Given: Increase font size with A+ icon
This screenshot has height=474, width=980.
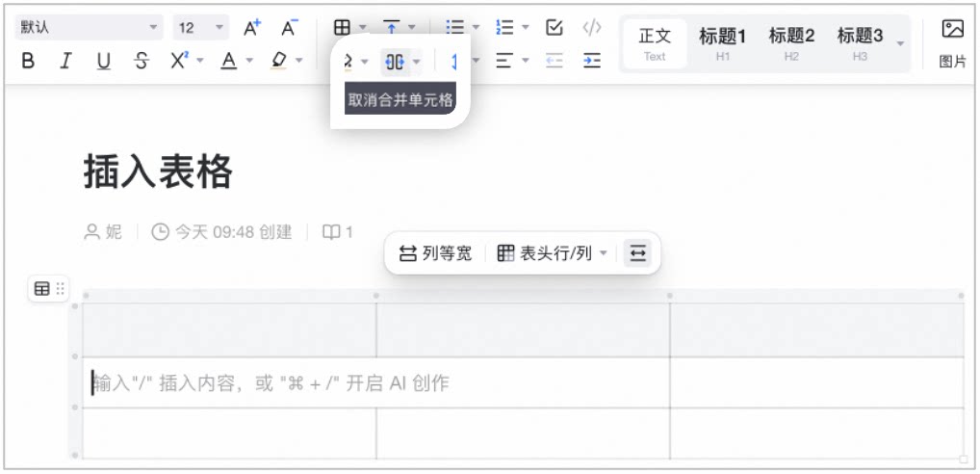Looking at the screenshot, I should (252, 28).
